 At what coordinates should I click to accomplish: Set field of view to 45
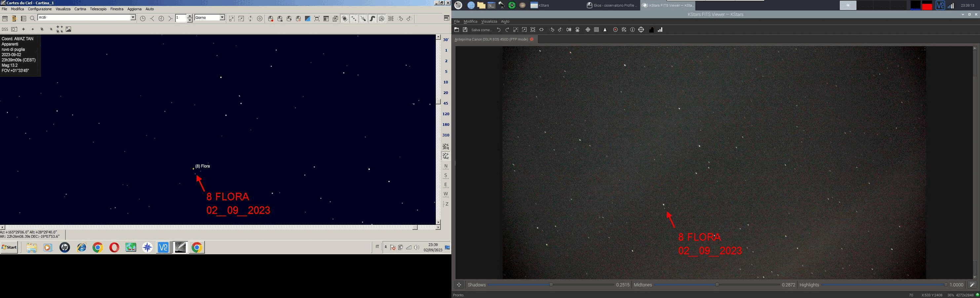click(445, 103)
